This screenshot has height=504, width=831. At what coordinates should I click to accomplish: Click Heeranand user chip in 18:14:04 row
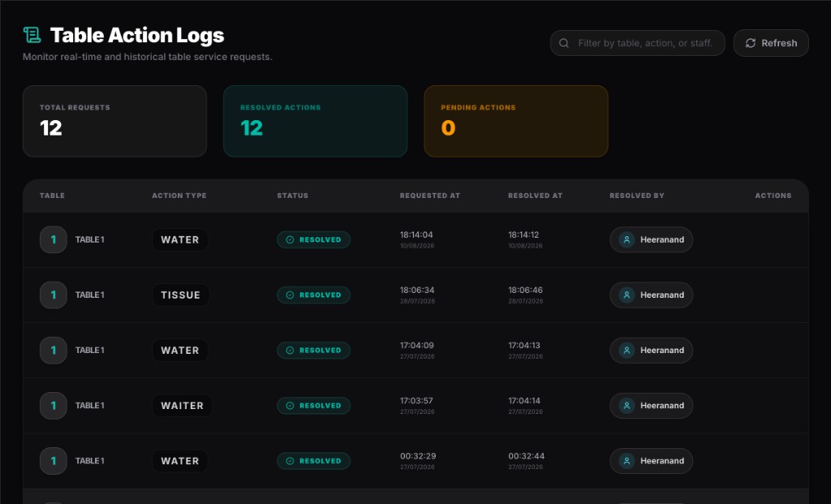tap(651, 239)
